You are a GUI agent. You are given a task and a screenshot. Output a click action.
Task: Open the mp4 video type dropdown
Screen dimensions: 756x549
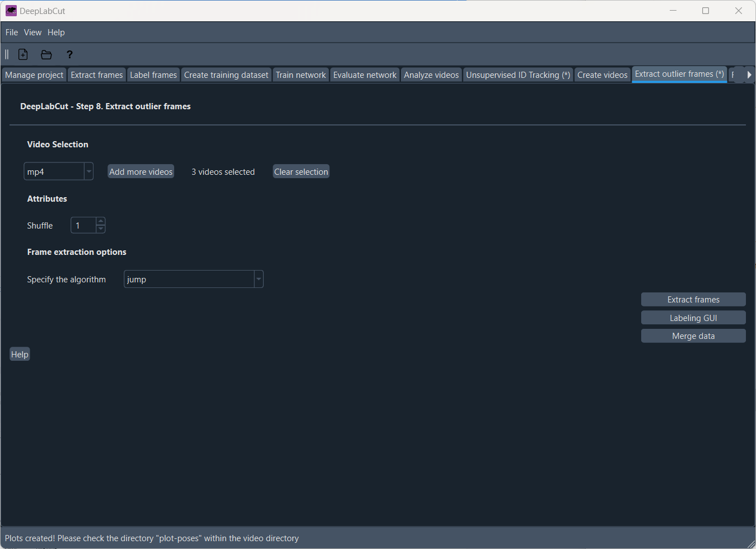coord(58,171)
